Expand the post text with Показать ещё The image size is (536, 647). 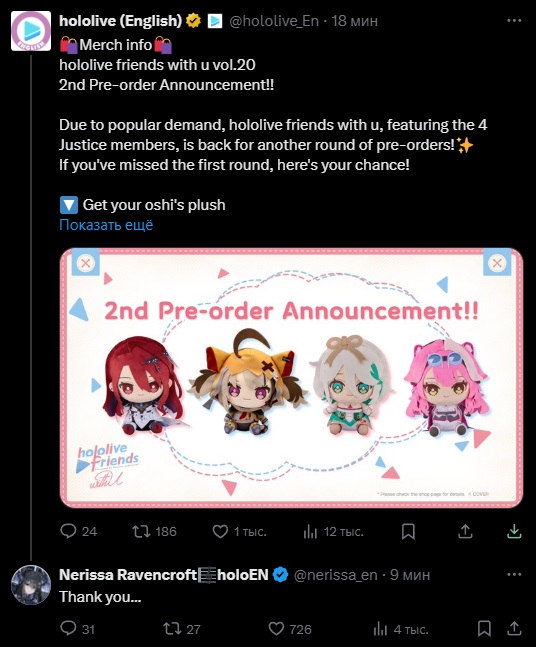(x=106, y=225)
